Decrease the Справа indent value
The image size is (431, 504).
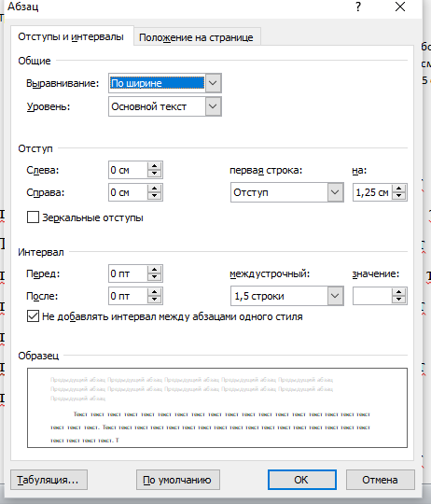click(x=155, y=196)
